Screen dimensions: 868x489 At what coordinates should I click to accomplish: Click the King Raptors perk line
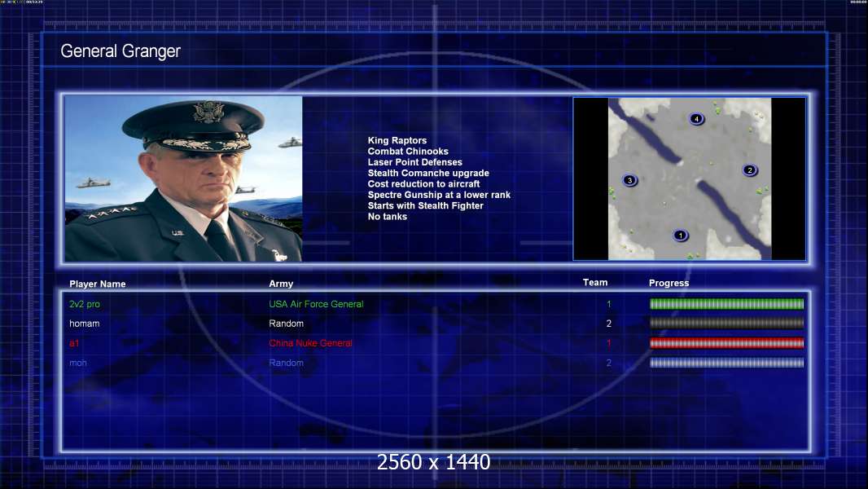click(x=397, y=141)
